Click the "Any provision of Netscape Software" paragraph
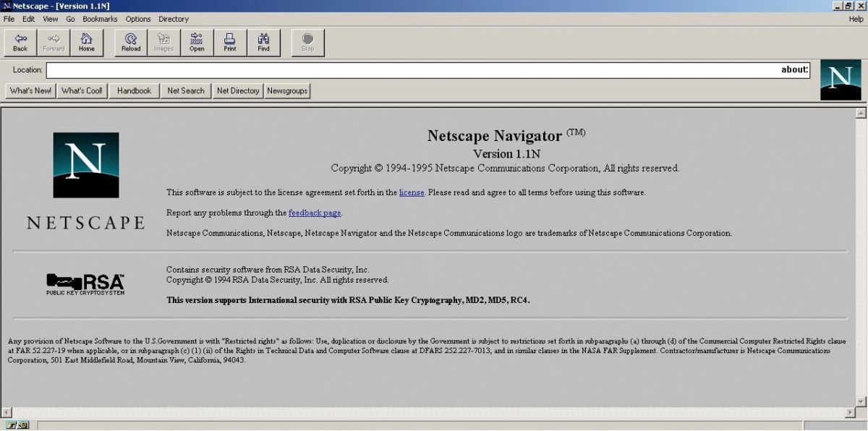Image resolution: width=868 pixels, height=431 pixels. click(x=427, y=350)
